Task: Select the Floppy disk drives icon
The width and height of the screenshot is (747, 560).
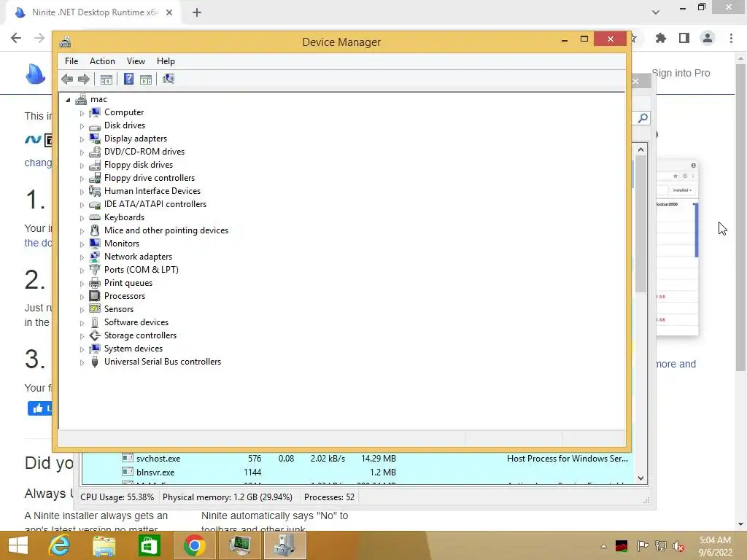Action: (x=95, y=165)
